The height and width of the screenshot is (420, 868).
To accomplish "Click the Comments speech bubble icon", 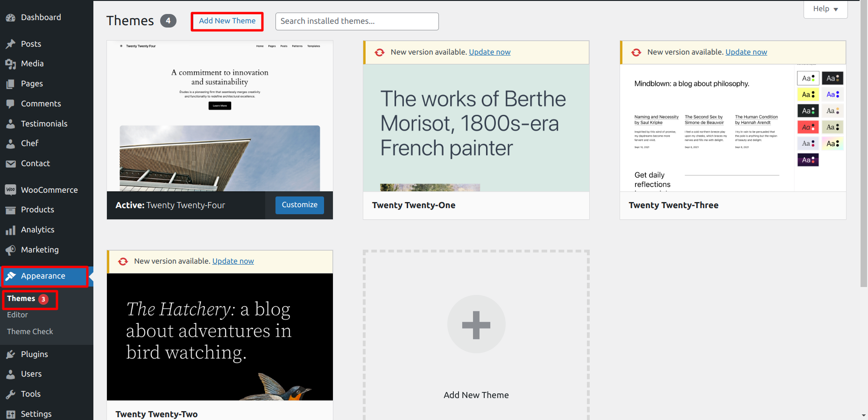I will pos(10,104).
